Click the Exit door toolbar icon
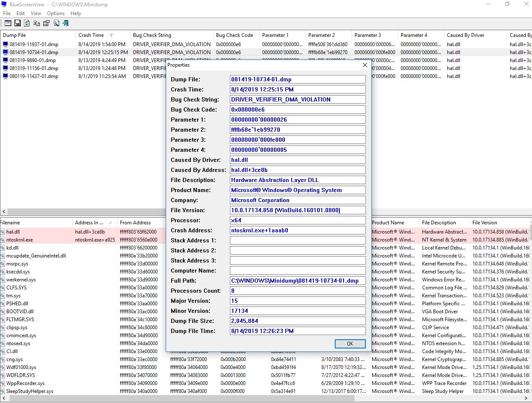This screenshot has height=403, width=532. point(65,23)
